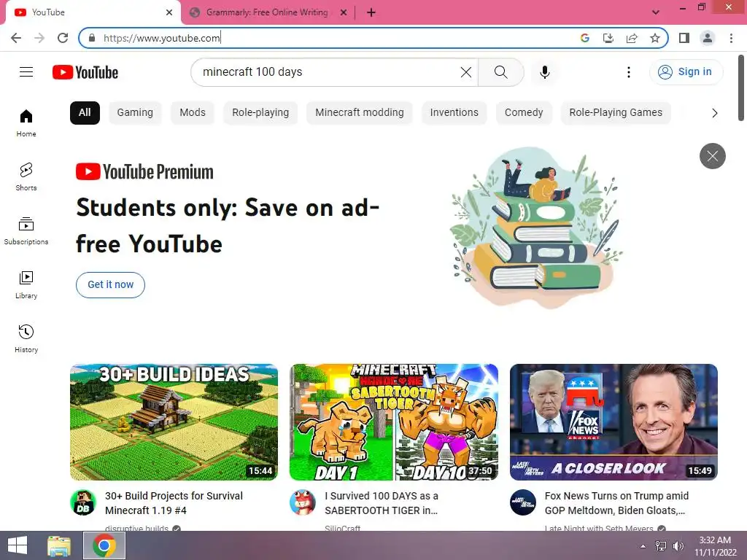The image size is (747, 560).
Task: Open the network tray icon
Action: tap(661, 546)
